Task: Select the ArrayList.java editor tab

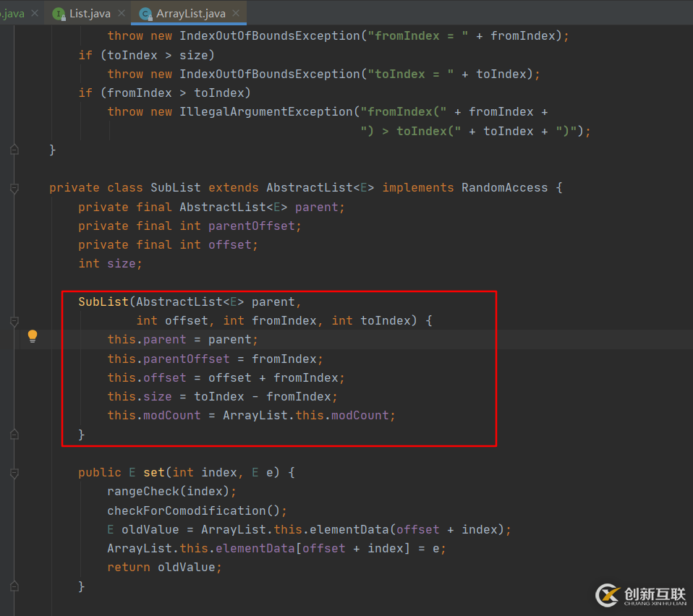Action: [190, 13]
